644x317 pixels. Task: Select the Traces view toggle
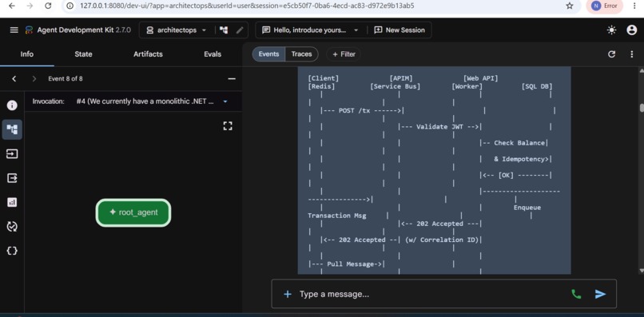[301, 54]
